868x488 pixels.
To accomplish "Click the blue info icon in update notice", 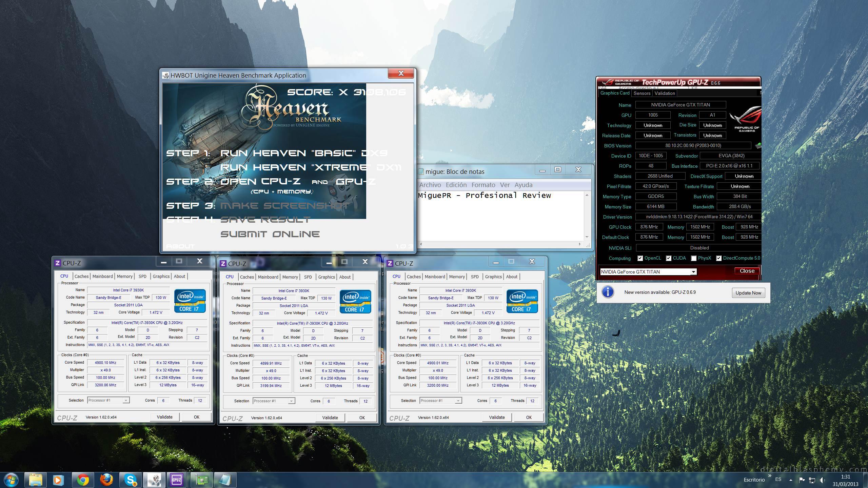I will click(608, 292).
